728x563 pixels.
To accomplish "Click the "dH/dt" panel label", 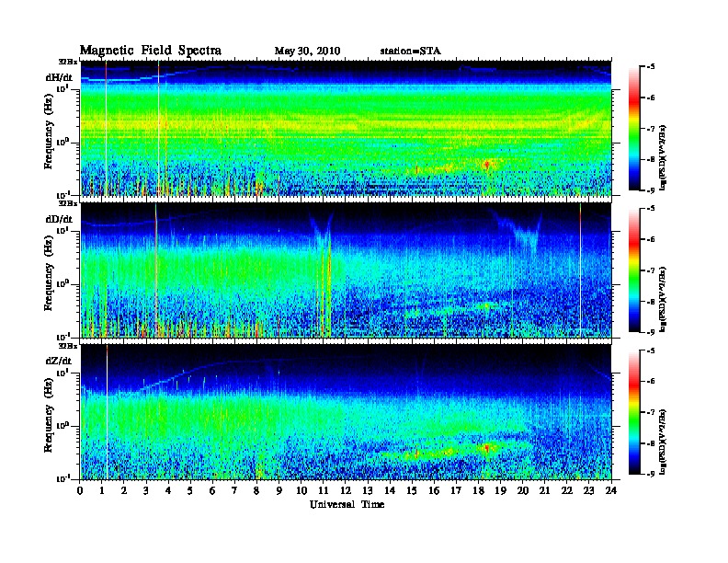I will 59,77.
